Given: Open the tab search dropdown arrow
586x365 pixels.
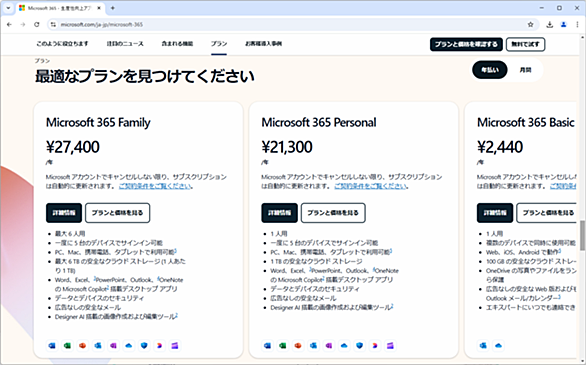Looking at the screenshot, I should (x=8, y=8).
